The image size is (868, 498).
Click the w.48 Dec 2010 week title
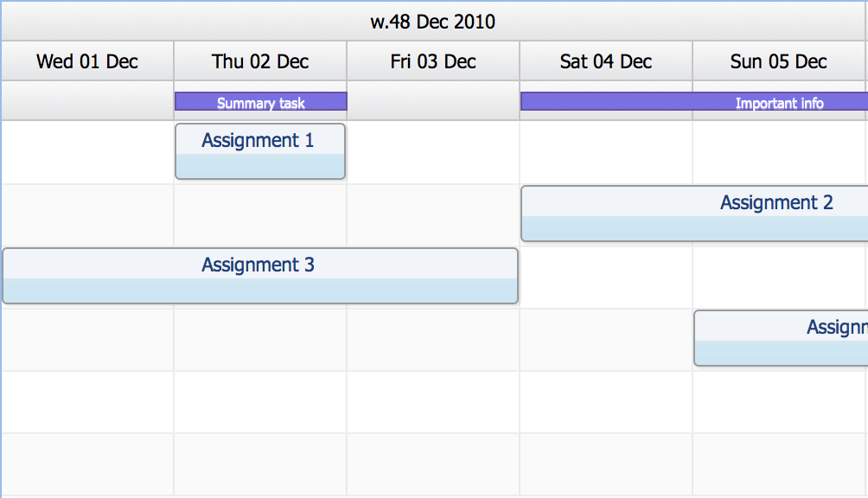[x=434, y=22]
